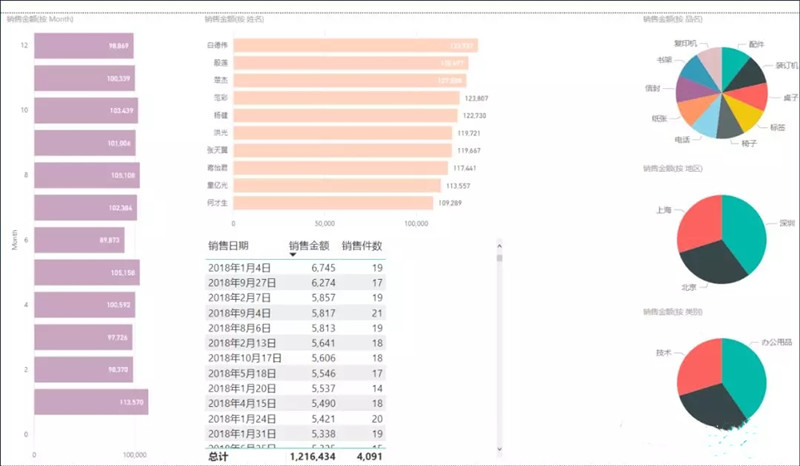Click the table scrollbar down arrow

coord(499,449)
